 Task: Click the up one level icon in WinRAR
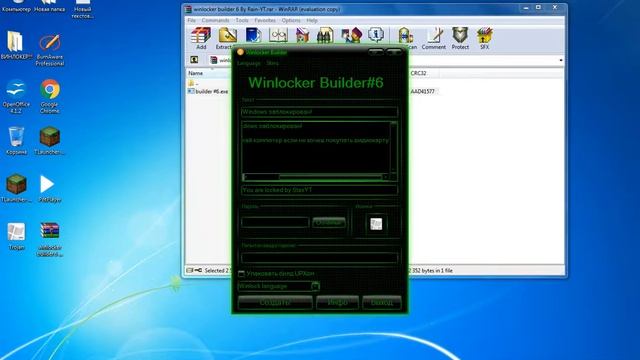[x=194, y=60]
